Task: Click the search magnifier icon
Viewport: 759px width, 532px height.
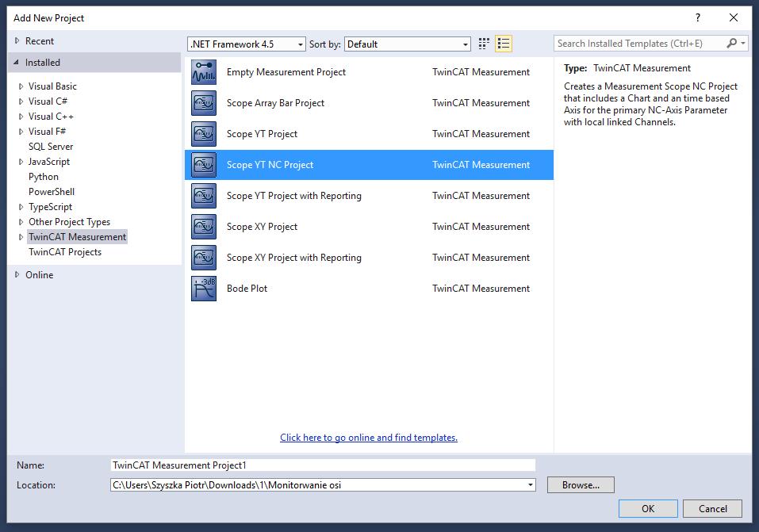Action: 731,44
